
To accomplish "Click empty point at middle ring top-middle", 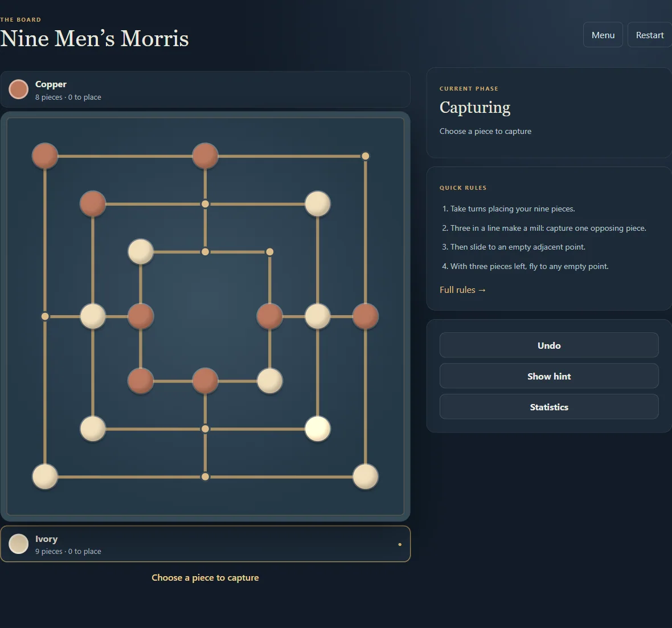I will pyautogui.click(x=205, y=204).
